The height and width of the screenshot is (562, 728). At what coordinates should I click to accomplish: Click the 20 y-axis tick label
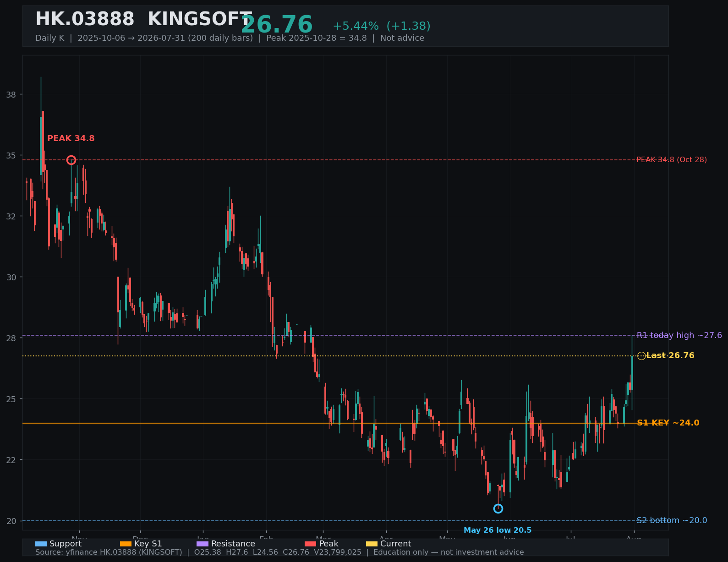(x=11, y=521)
